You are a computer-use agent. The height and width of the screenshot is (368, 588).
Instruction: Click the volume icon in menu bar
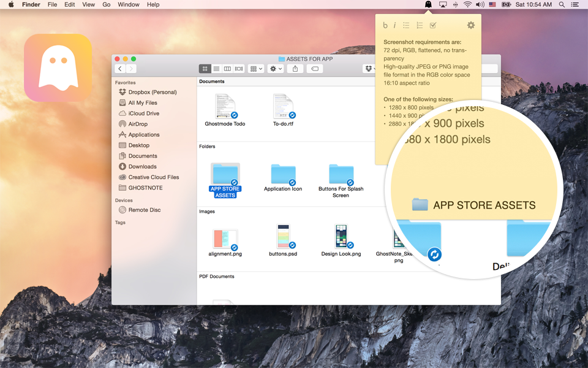pos(480,4)
